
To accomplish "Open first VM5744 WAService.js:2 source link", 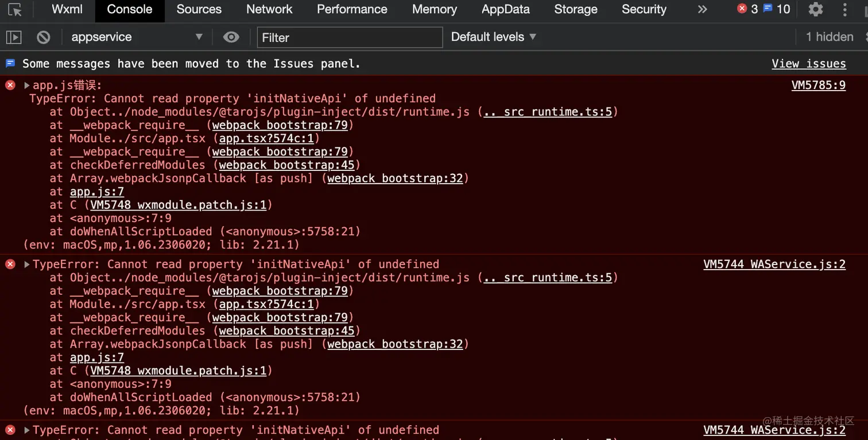I will 774,264.
